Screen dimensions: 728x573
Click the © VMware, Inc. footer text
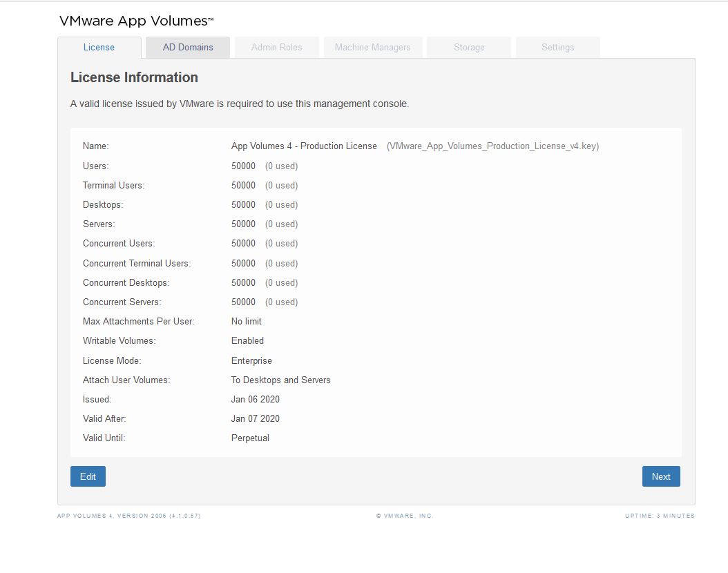(x=404, y=516)
